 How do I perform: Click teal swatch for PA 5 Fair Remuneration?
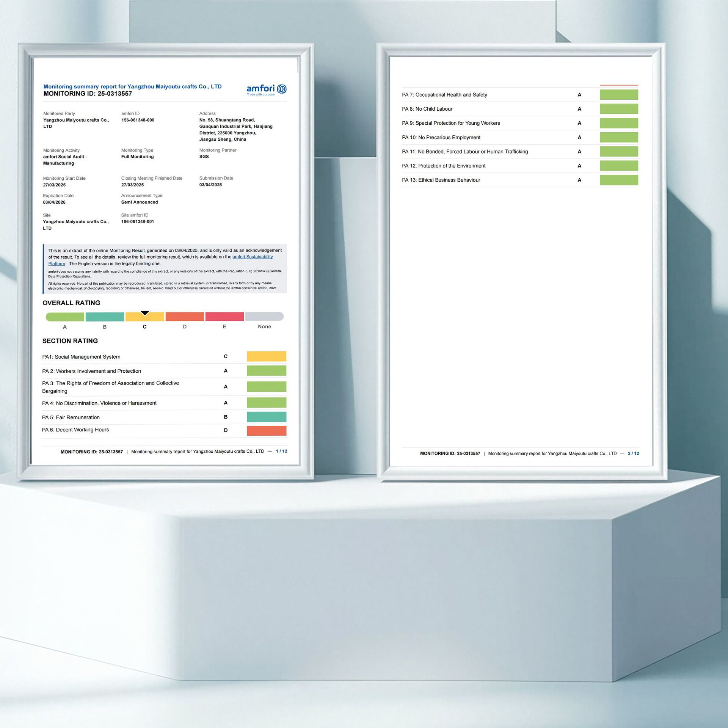pos(266,417)
